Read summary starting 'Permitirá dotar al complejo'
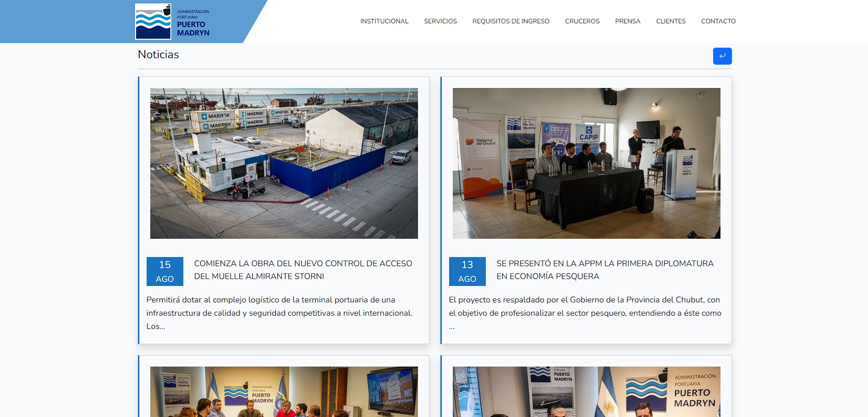Screen dimensions: 868x417 click(x=280, y=313)
